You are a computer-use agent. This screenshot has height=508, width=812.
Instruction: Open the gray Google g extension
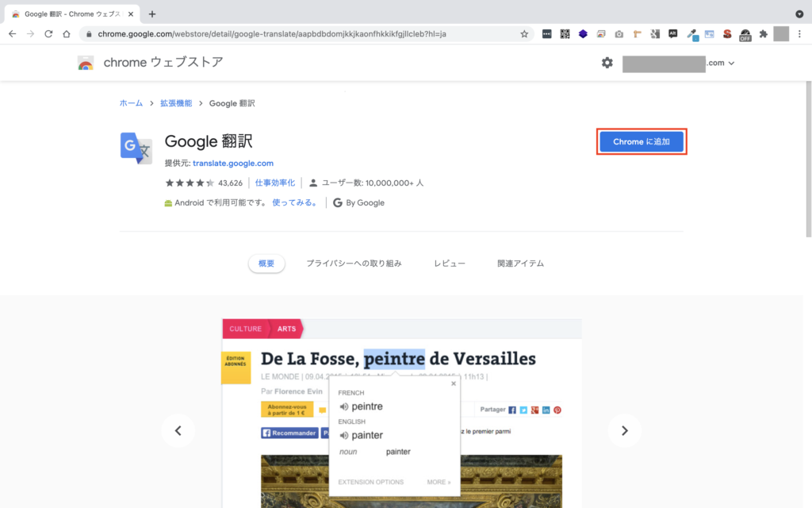pyautogui.click(x=655, y=33)
